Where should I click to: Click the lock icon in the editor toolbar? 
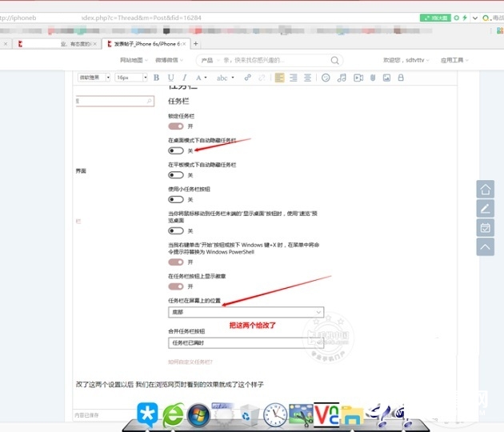pyautogui.click(x=401, y=78)
